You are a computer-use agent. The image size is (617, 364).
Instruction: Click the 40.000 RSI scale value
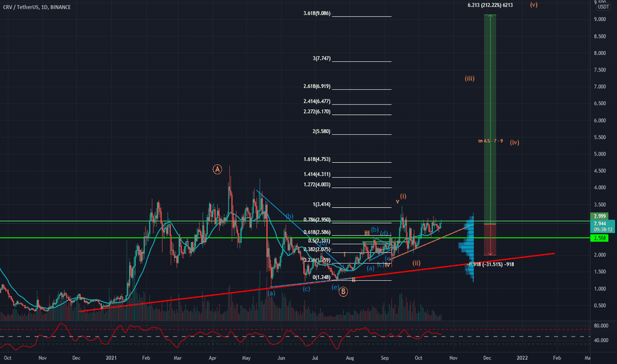pos(601,340)
